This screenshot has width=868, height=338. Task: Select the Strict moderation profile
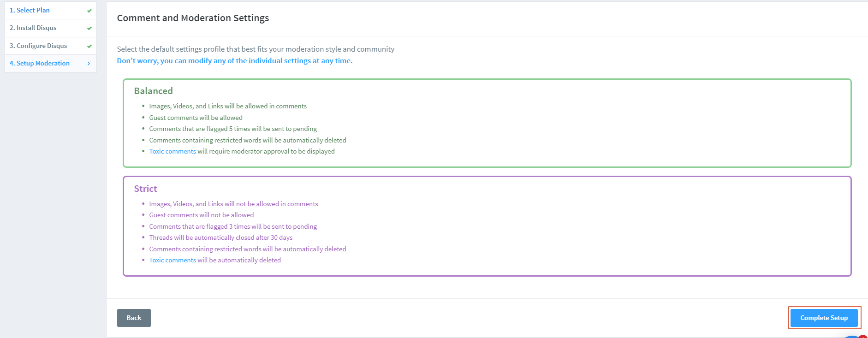click(x=487, y=225)
